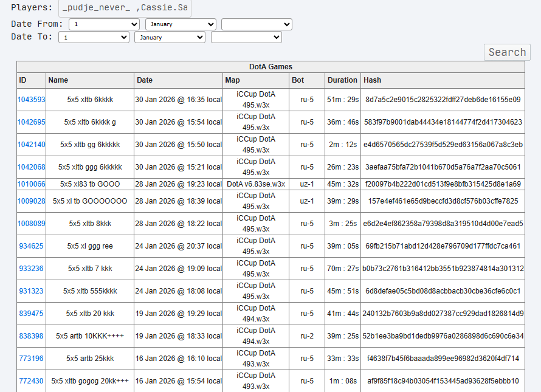Select game name '5x5 xl tb GOOOOOOO'
541x392 pixels.
pyautogui.click(x=90, y=201)
